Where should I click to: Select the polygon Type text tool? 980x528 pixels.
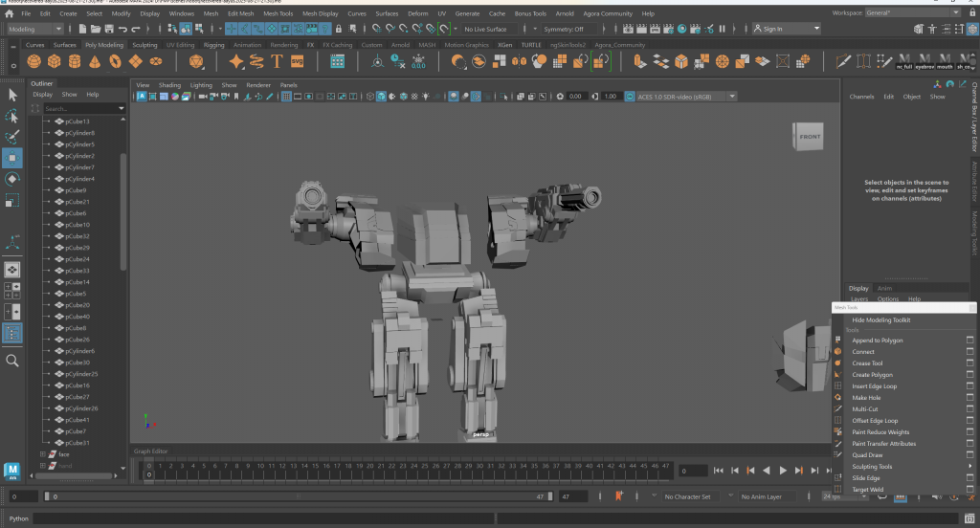[277, 61]
